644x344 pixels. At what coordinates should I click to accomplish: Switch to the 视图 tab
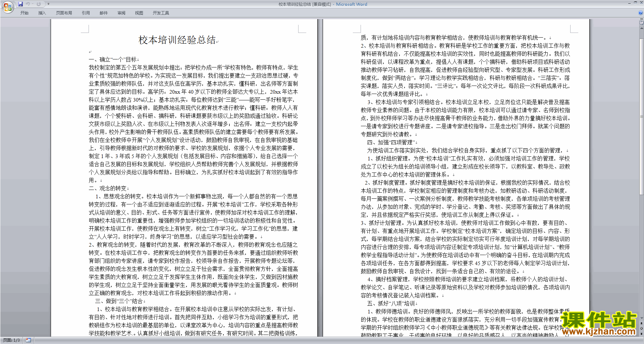click(139, 13)
